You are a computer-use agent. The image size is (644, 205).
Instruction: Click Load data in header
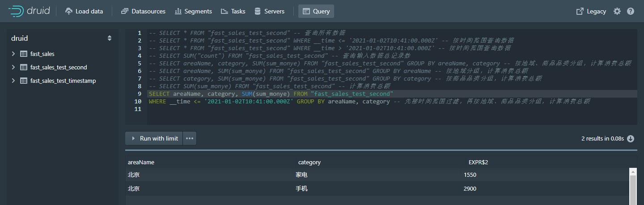[x=84, y=11]
